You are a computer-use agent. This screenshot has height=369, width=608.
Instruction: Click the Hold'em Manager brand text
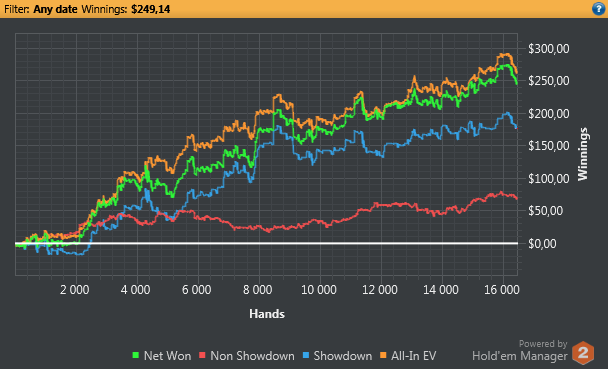pyautogui.click(x=520, y=356)
